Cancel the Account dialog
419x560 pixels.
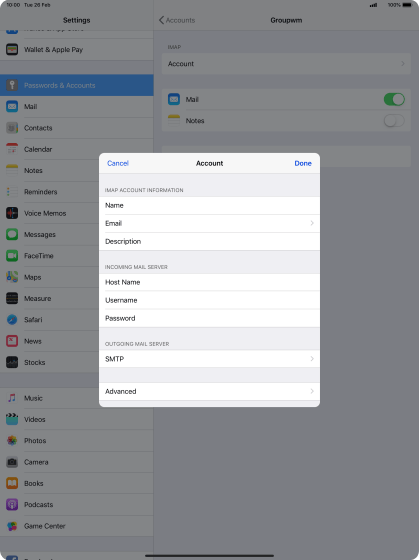pyautogui.click(x=118, y=163)
